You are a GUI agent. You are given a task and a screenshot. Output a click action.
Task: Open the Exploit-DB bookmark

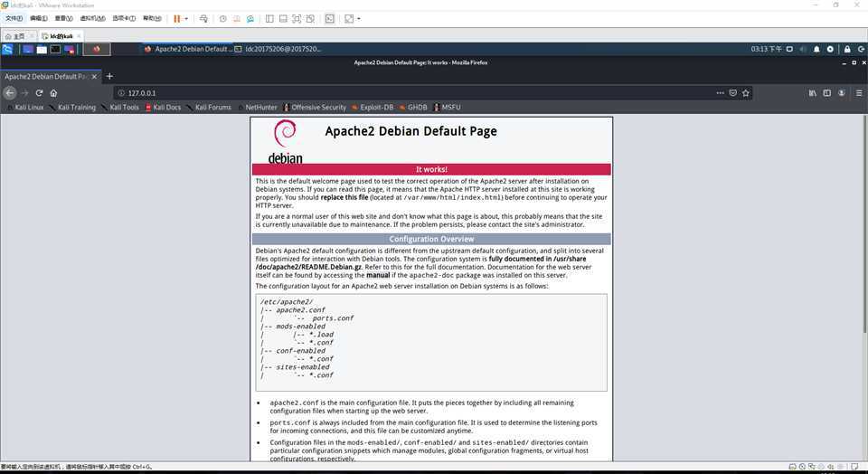point(373,108)
